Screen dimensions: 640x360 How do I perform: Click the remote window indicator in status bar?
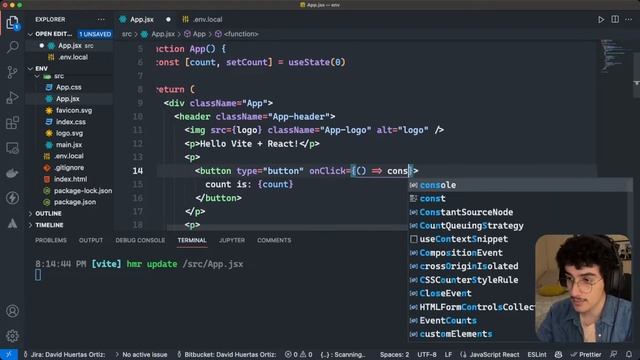coord(9,354)
